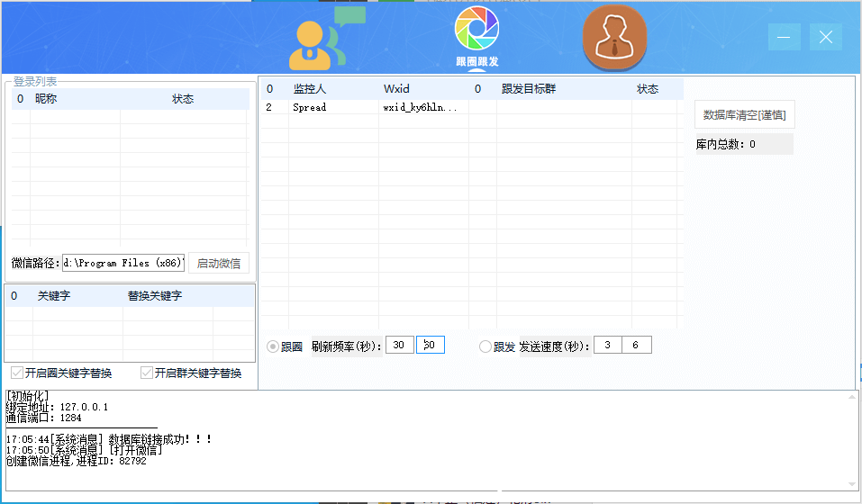The width and height of the screenshot is (862, 504).
Task: Click the 库内总数: 0 label
Action: click(744, 144)
